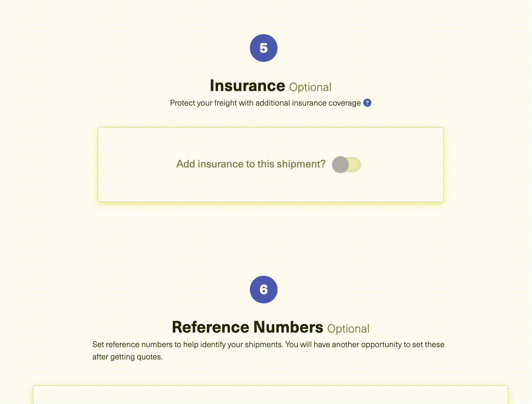Click the Reference Numbers section heading

[x=248, y=327]
